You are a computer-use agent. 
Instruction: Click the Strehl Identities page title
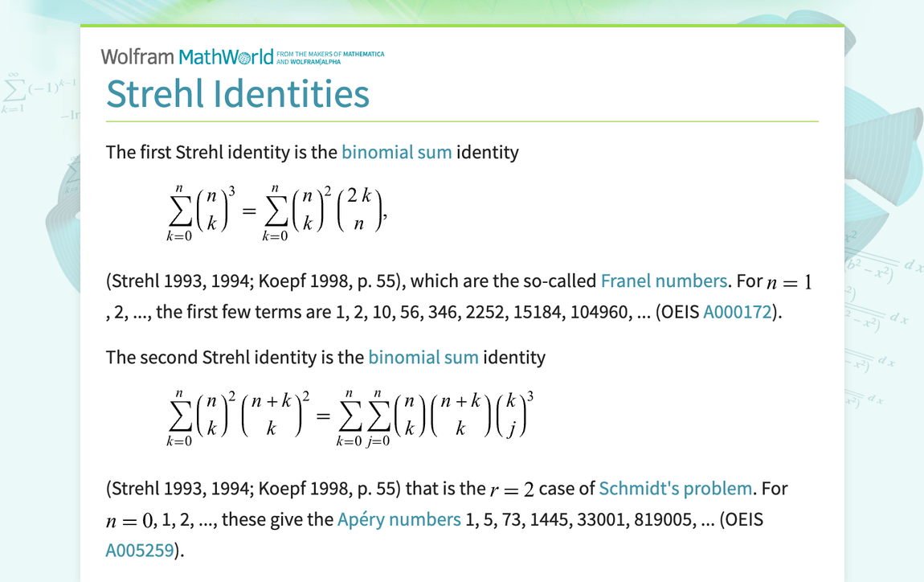(238, 94)
